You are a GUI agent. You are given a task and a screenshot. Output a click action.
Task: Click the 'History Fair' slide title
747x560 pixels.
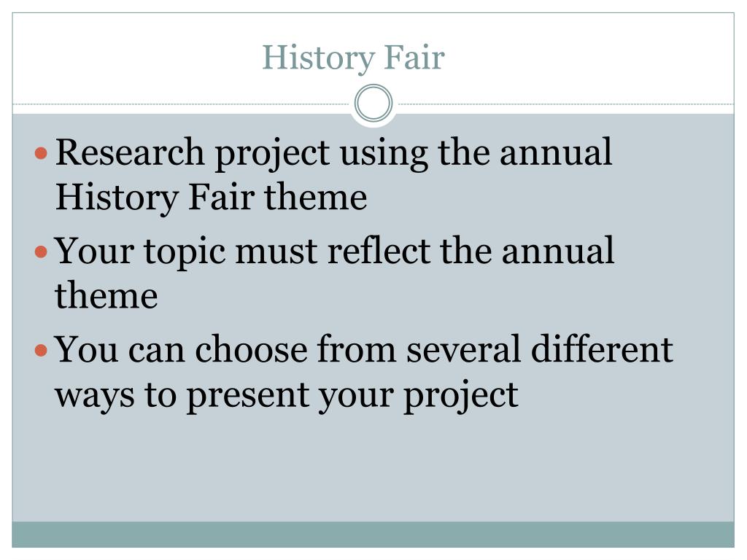click(x=353, y=58)
